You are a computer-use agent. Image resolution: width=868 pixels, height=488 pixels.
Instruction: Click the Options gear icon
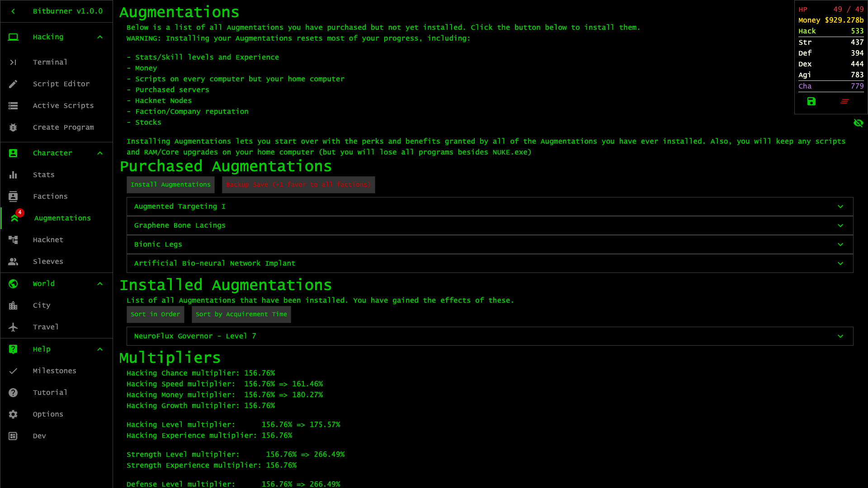[x=13, y=414]
